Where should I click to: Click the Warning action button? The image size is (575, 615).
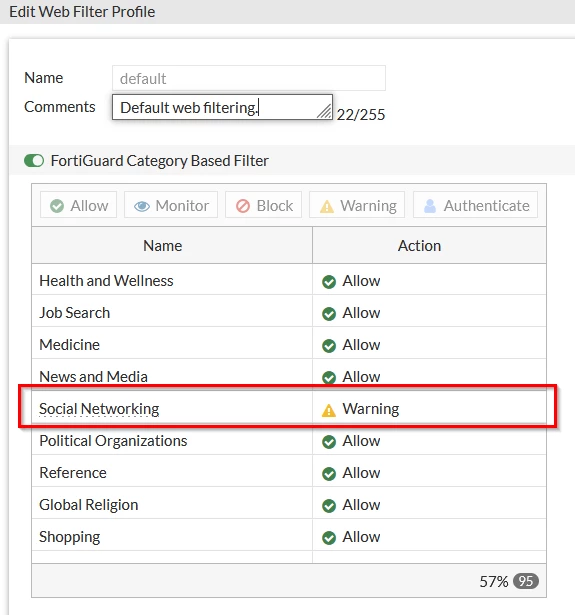[x=357, y=205]
